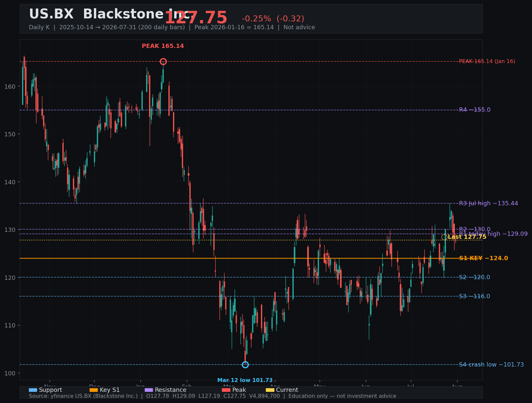This screenshot has width=532, height=403.
Task: Click the 140 y-axis tick label
Action: [x=10, y=182]
